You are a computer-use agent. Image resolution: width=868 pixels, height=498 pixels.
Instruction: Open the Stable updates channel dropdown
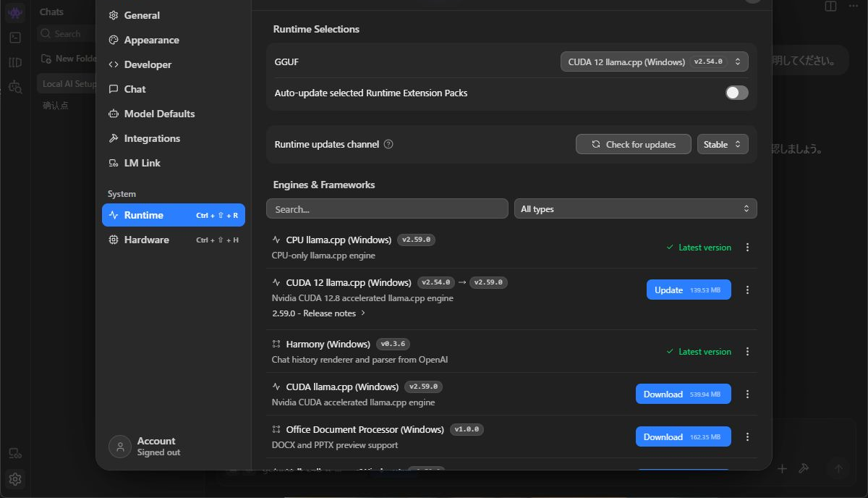click(x=723, y=144)
